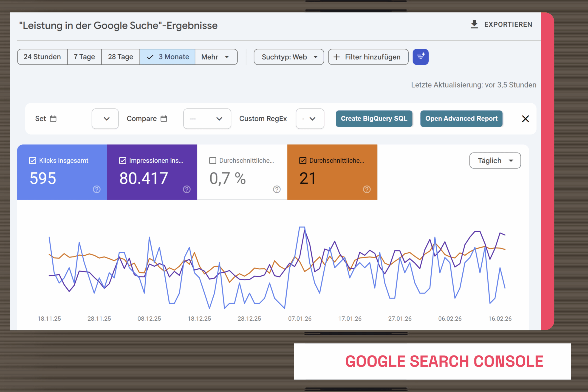Click the help icon on the CTR card
The height and width of the screenshot is (392, 588).
click(x=277, y=189)
